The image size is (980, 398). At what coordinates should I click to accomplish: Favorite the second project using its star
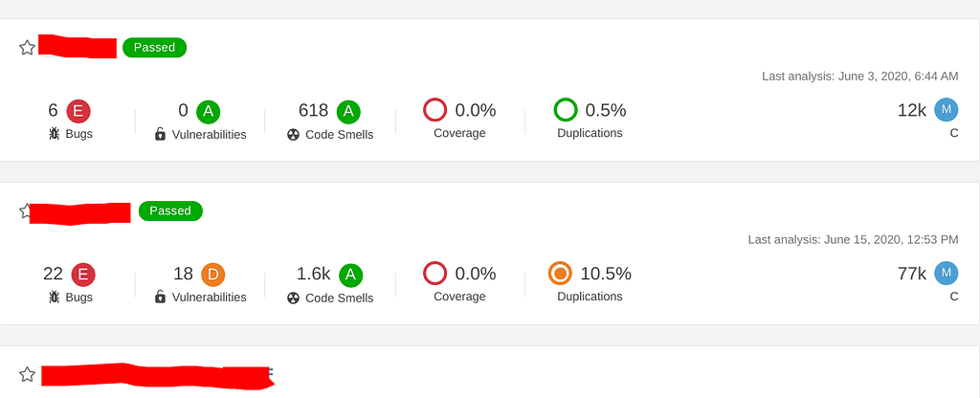[28, 211]
